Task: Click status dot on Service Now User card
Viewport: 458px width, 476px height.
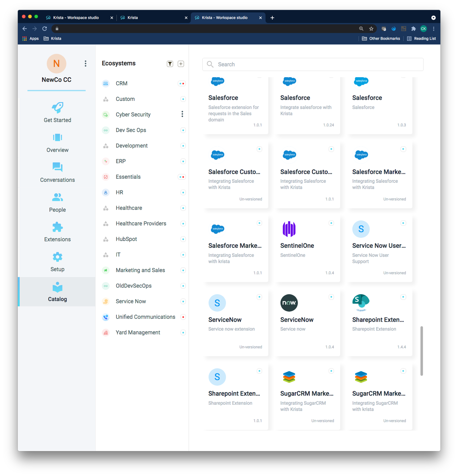Action: pyautogui.click(x=403, y=223)
